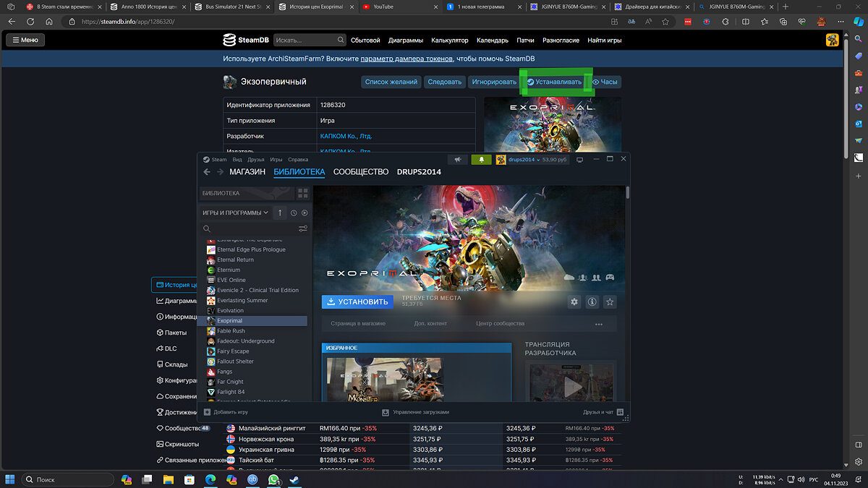Viewport: 868px width, 488px height.
Task: Expand the Игры и программы dropdown
Action: [235, 213]
